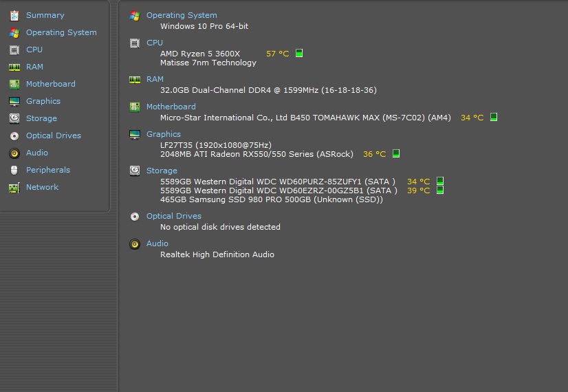Follow the Storage heading link in summary
Screen dimensions: 568x392
[162, 171]
